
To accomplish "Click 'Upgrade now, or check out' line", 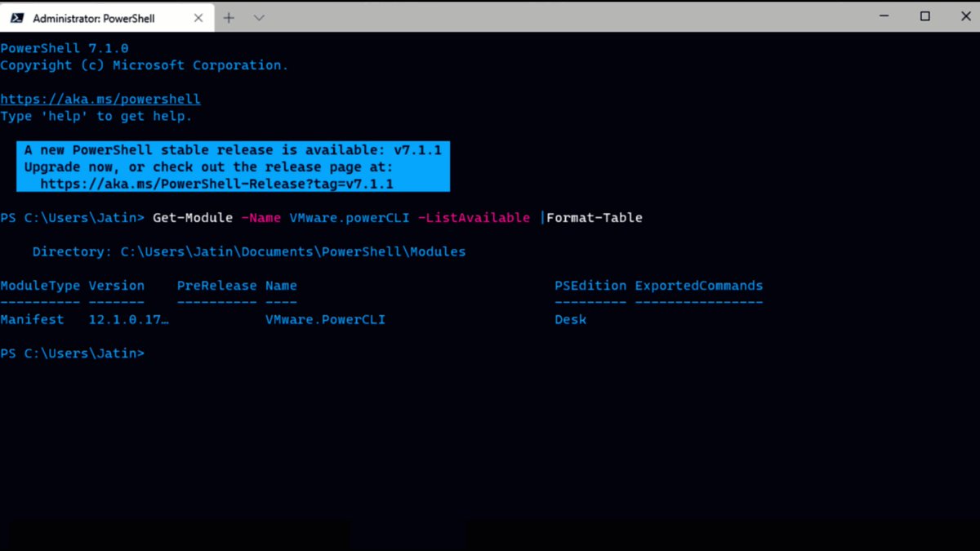I will click(208, 167).
